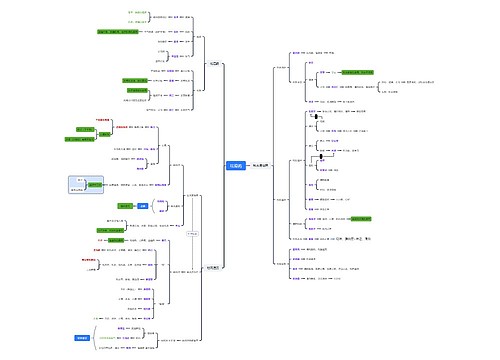
Task: Select the central blue root node
Action: (x=236, y=166)
